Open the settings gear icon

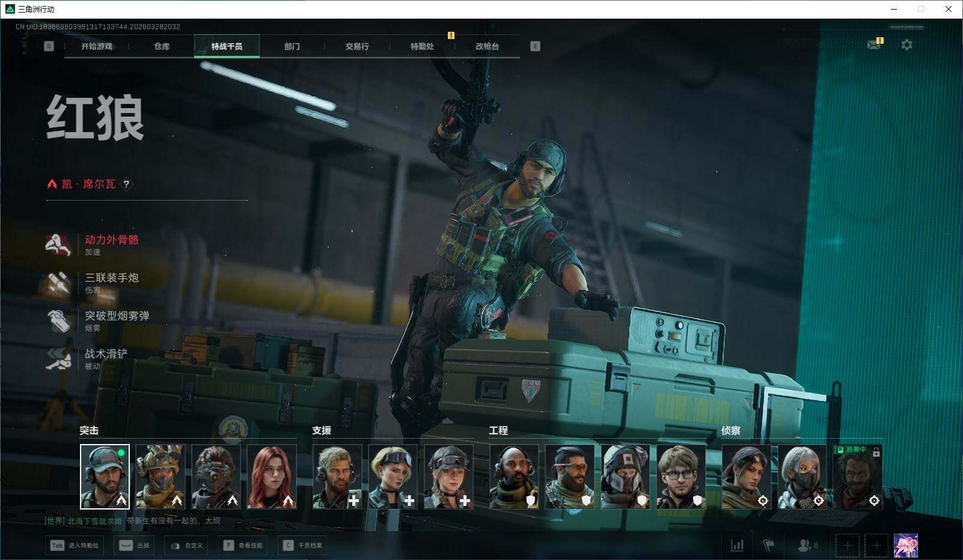(906, 44)
